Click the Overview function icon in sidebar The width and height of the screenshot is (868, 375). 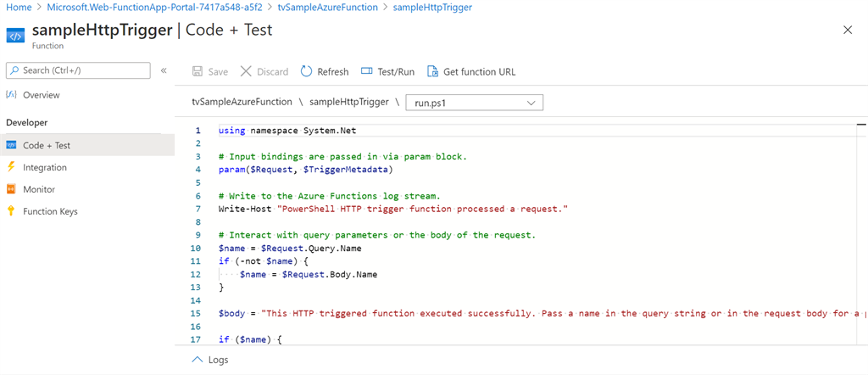click(x=12, y=95)
